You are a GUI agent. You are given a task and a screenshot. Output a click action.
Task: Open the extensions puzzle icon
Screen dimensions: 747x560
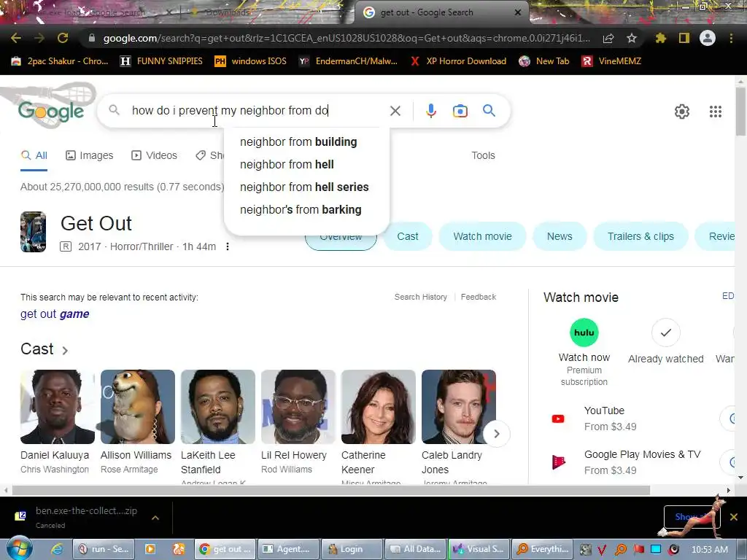660,38
